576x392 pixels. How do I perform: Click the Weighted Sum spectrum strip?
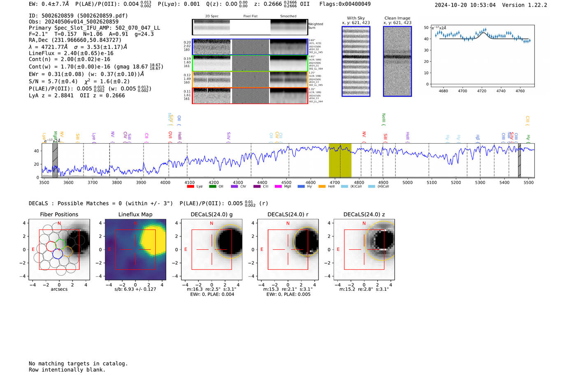pyautogui.click(x=250, y=27)
